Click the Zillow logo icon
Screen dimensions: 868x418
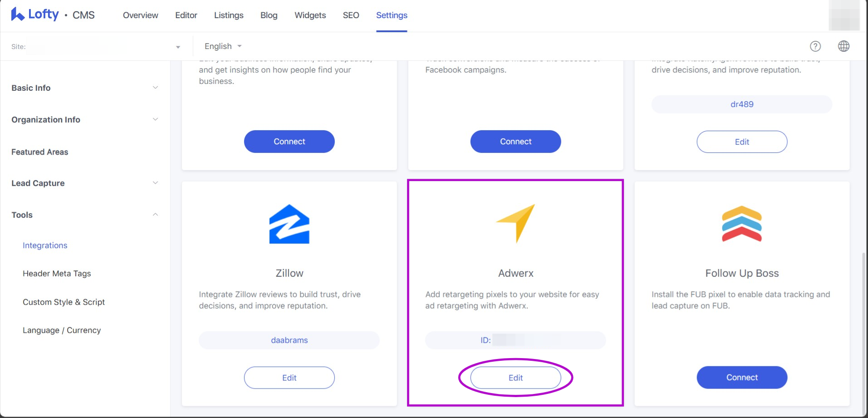click(289, 224)
